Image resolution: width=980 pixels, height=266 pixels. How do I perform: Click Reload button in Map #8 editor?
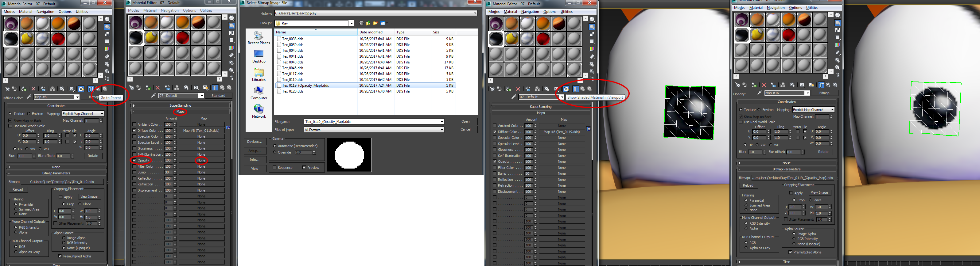pos(18,189)
